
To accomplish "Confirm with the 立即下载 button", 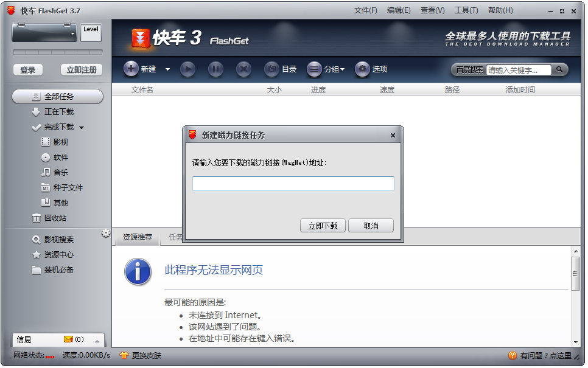I will (322, 225).
